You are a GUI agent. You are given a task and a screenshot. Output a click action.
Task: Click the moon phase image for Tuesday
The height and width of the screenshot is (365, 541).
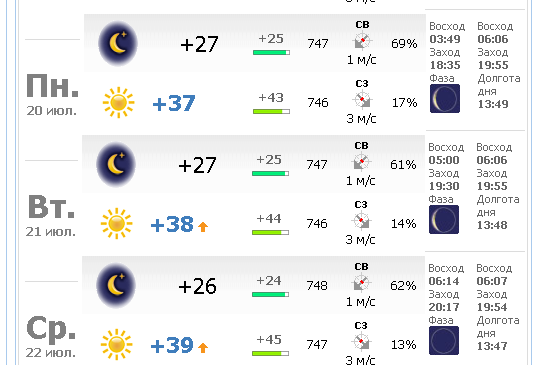[x=444, y=219]
